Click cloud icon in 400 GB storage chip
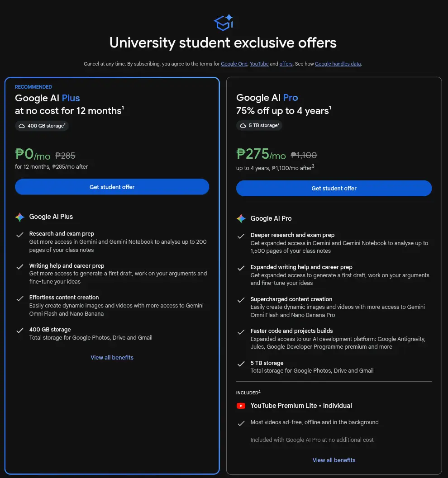This screenshot has height=478, width=448. pos(22,126)
